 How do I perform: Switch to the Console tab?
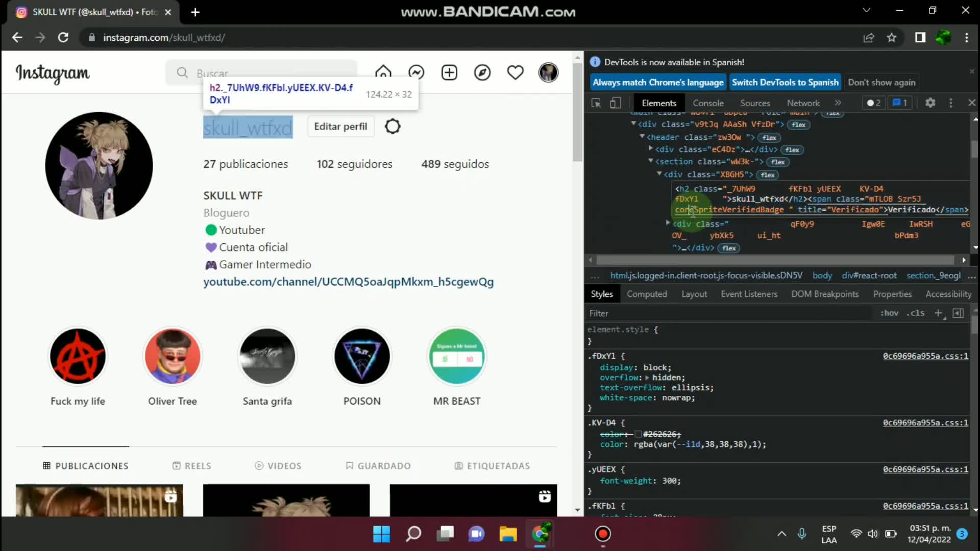708,103
